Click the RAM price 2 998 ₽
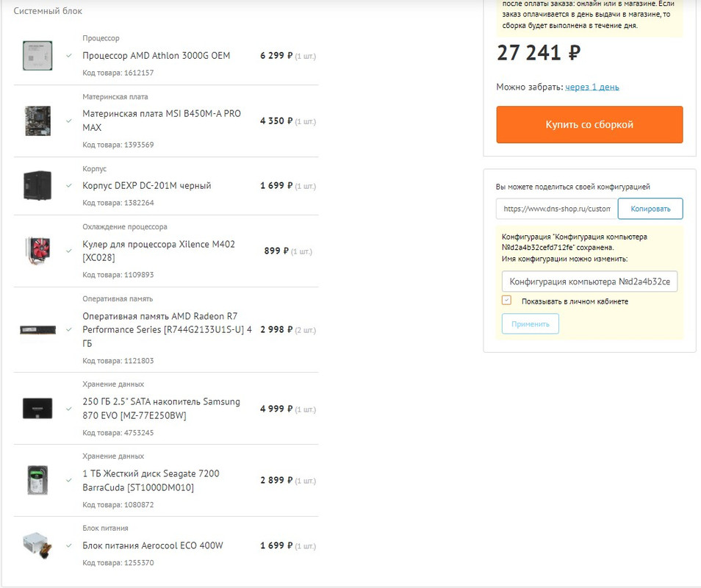Image resolution: width=701 pixels, height=588 pixels. click(276, 330)
